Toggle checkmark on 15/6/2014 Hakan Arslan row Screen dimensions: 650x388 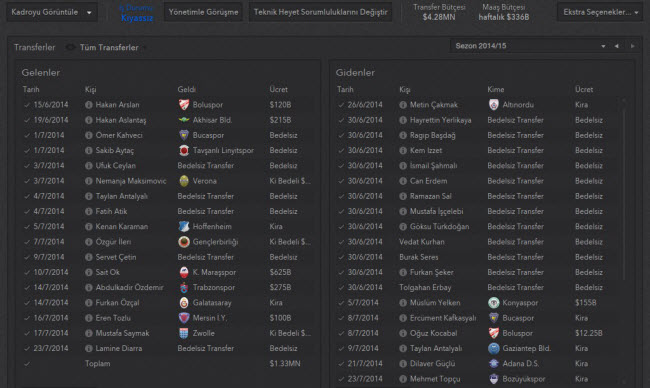click(27, 105)
